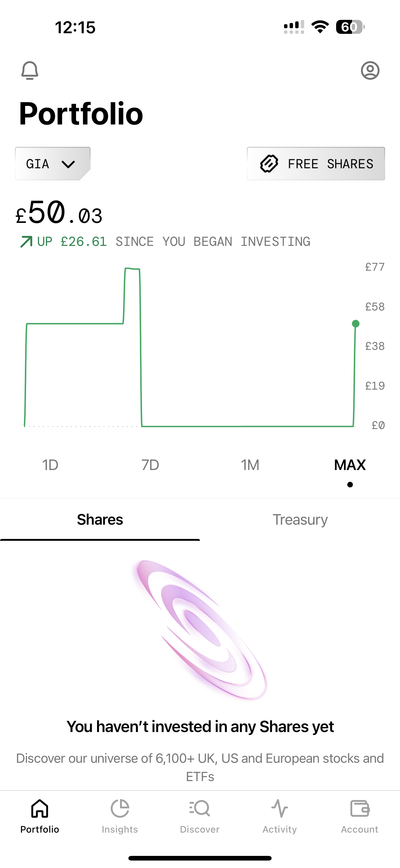
Task: Select the 1M chart range
Action: [250, 465]
